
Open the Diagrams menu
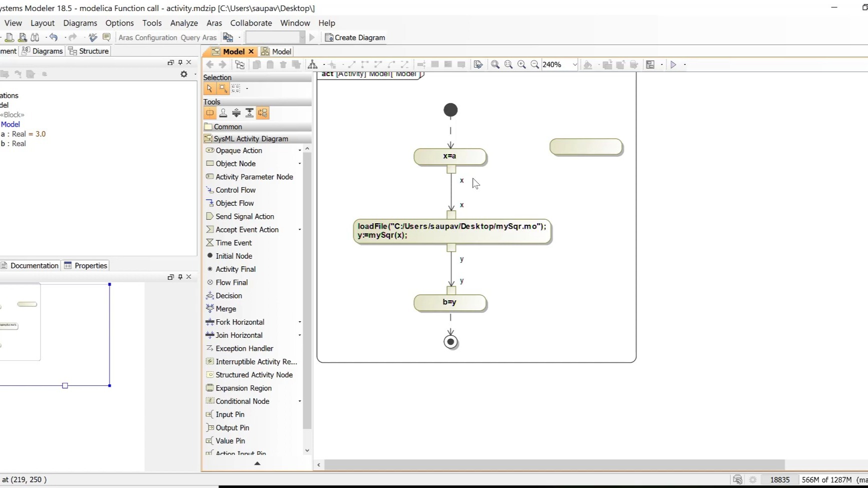tap(80, 23)
